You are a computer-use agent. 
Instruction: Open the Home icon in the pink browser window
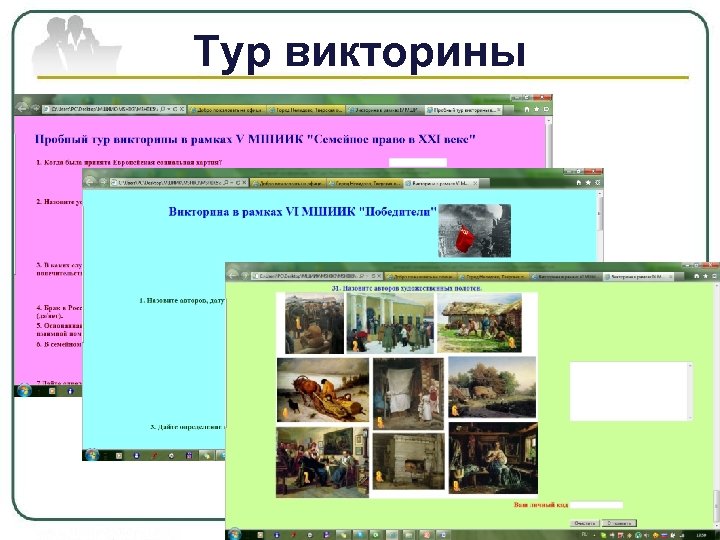click(x=527, y=109)
